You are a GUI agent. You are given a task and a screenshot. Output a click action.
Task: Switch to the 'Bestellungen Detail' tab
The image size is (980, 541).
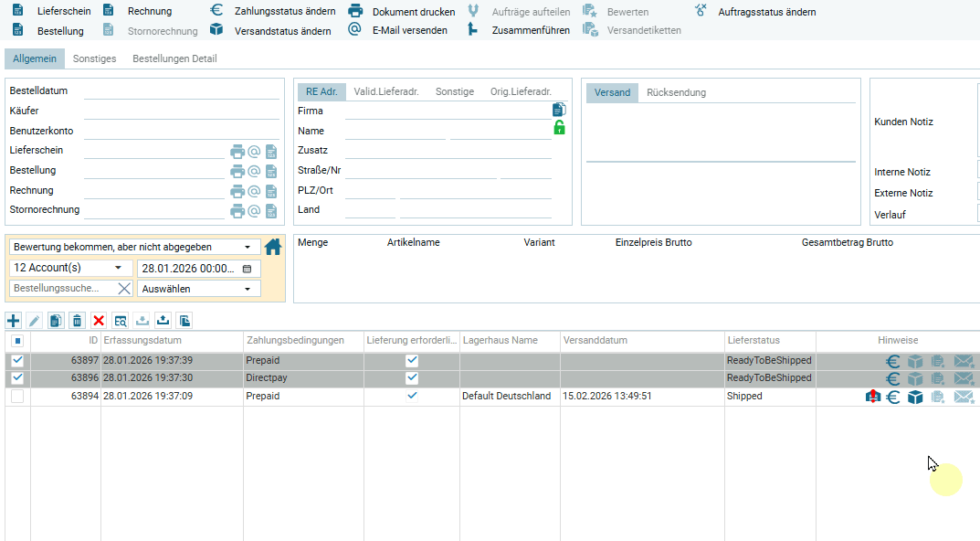coord(174,58)
